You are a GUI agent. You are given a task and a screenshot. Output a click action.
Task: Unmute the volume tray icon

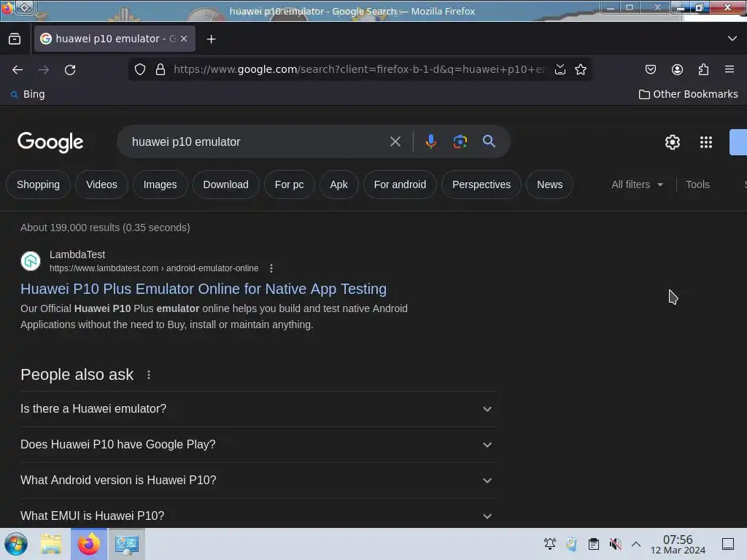click(616, 544)
